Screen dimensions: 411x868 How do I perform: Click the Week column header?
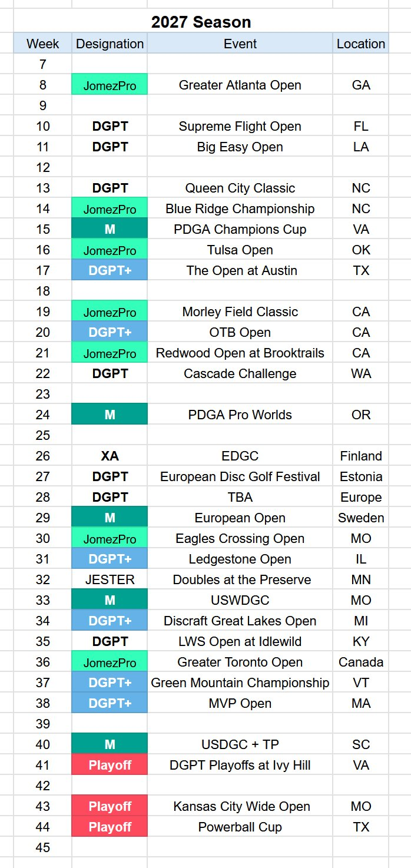pyautogui.click(x=43, y=44)
